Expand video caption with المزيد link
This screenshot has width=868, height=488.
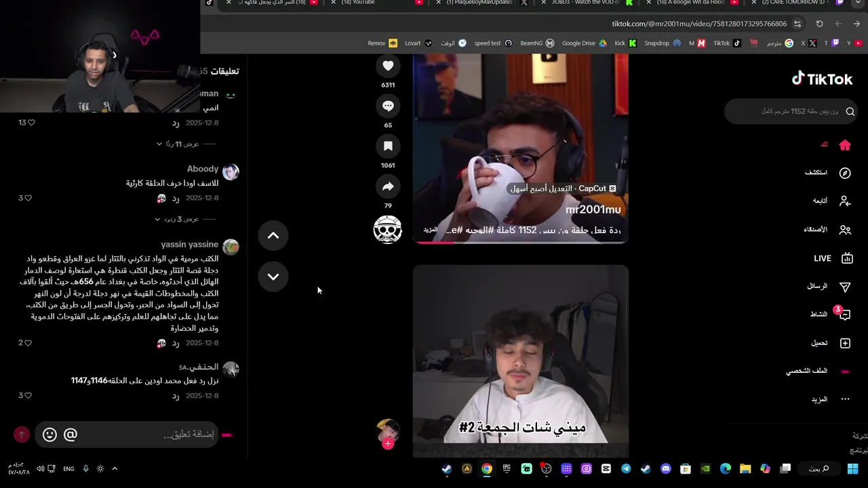coord(431,230)
